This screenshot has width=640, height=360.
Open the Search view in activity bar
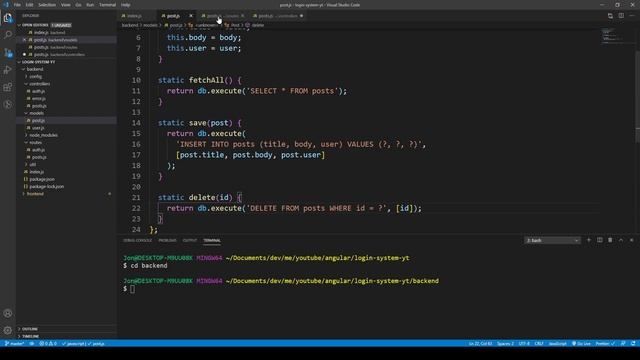tap(8, 35)
